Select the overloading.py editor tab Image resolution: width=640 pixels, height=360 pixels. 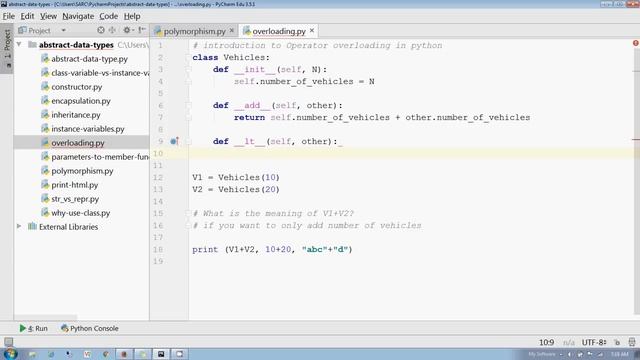[278, 31]
